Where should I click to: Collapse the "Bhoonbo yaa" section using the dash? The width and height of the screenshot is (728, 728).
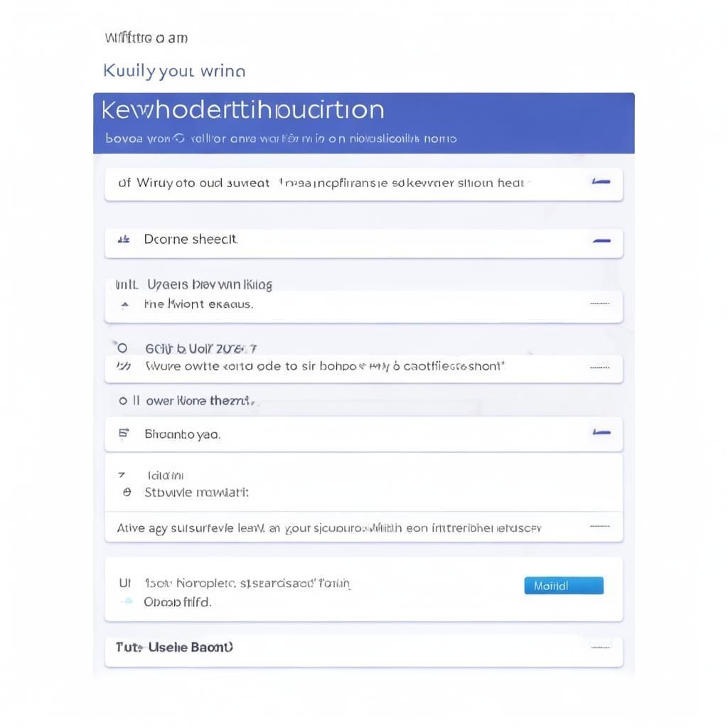pos(601,432)
